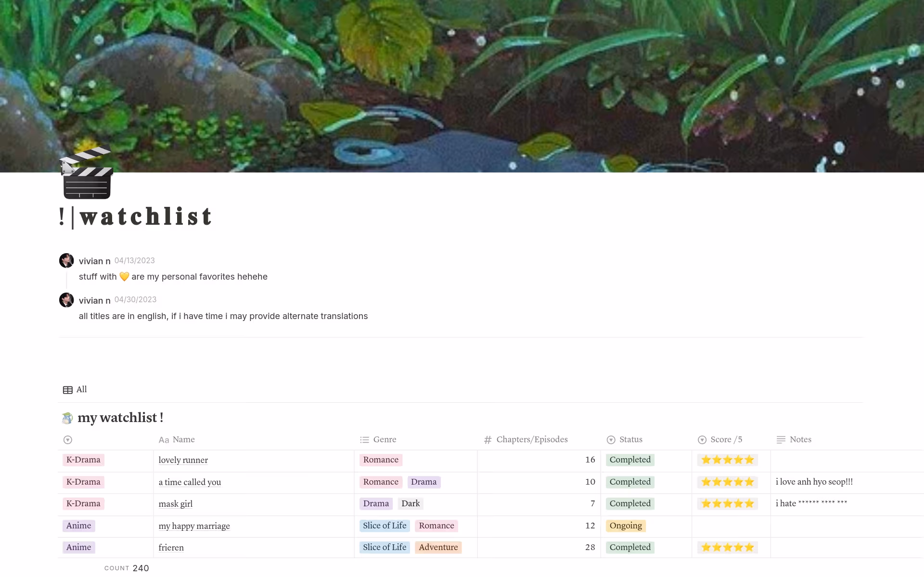Click the Name column header
Image resolution: width=924 pixels, height=577 pixels.
[183, 440]
